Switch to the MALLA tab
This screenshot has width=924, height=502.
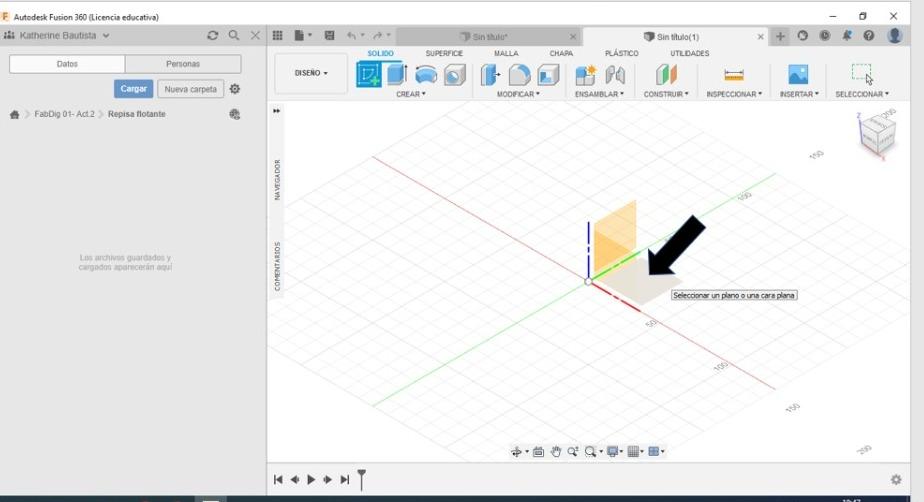tap(506, 53)
